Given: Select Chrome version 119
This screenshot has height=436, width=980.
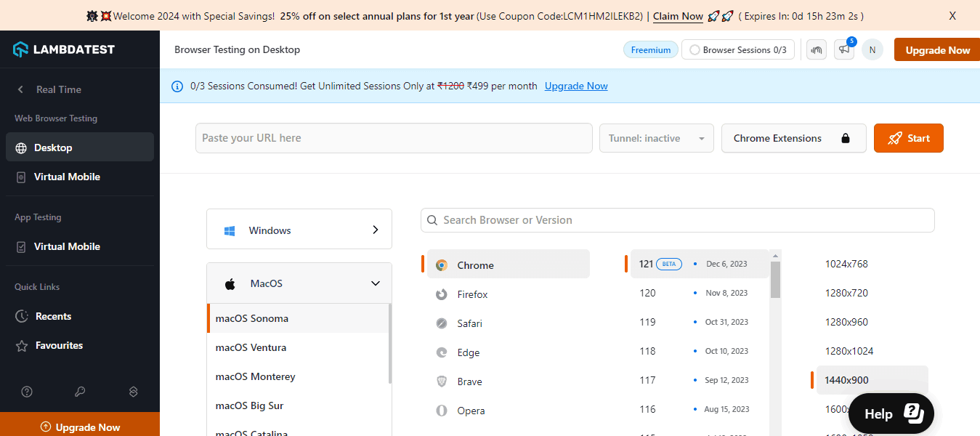Looking at the screenshot, I should (x=647, y=322).
